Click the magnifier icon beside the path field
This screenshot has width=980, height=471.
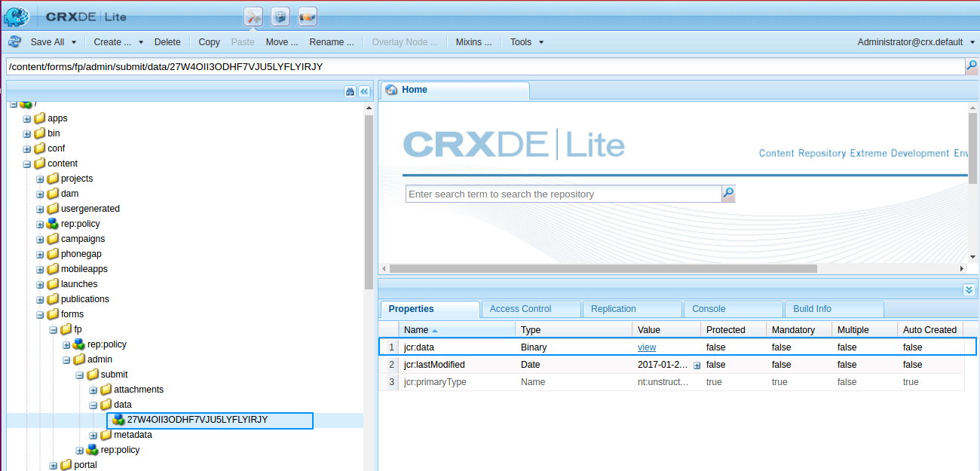tap(971, 66)
